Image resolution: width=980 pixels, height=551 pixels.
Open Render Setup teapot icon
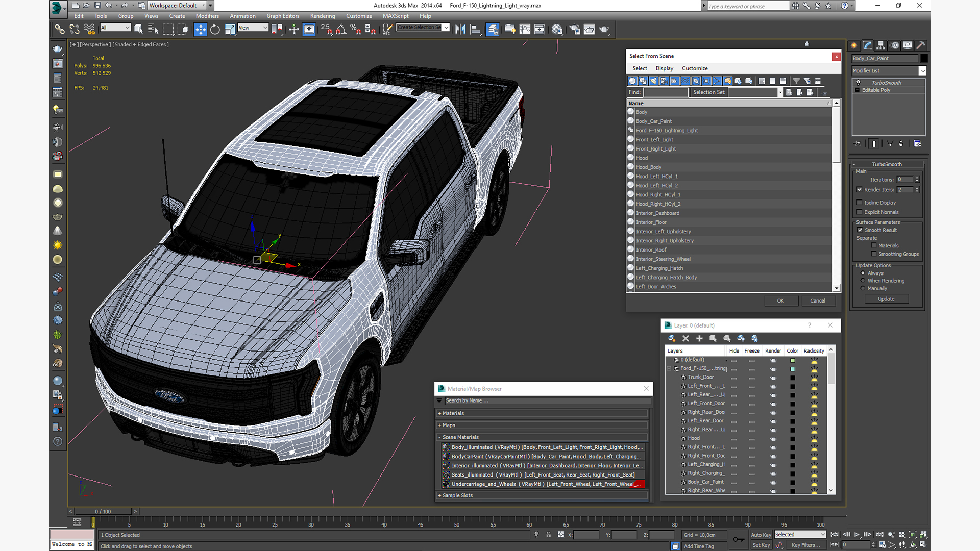tap(574, 30)
